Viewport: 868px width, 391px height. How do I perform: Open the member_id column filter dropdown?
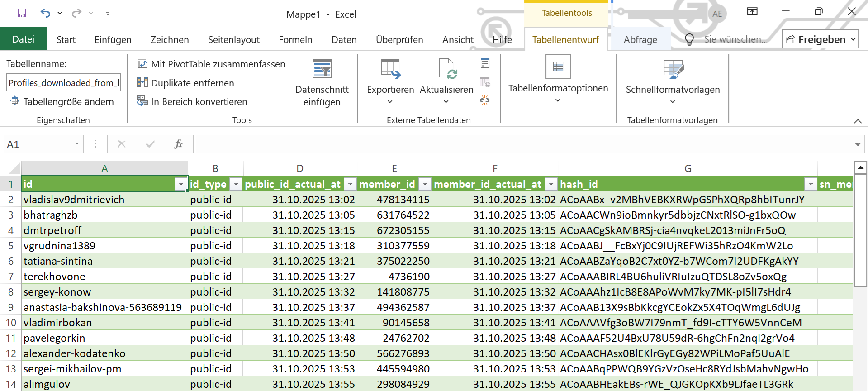click(x=424, y=184)
